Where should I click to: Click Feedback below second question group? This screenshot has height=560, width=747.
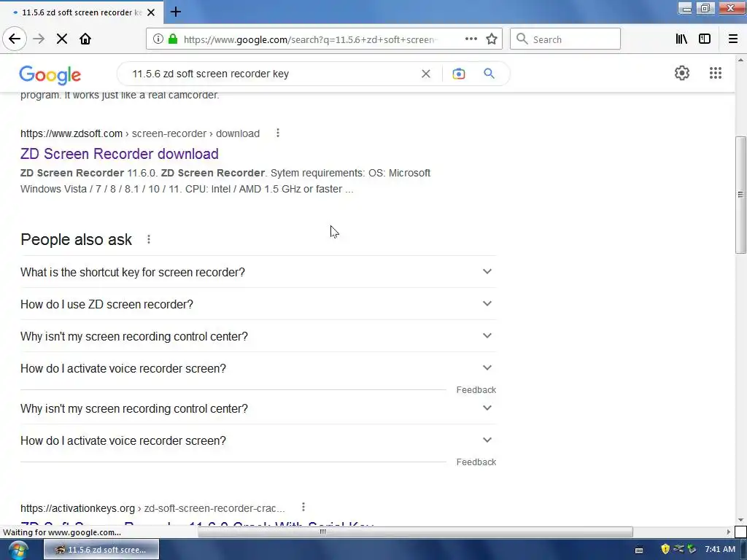(x=476, y=462)
